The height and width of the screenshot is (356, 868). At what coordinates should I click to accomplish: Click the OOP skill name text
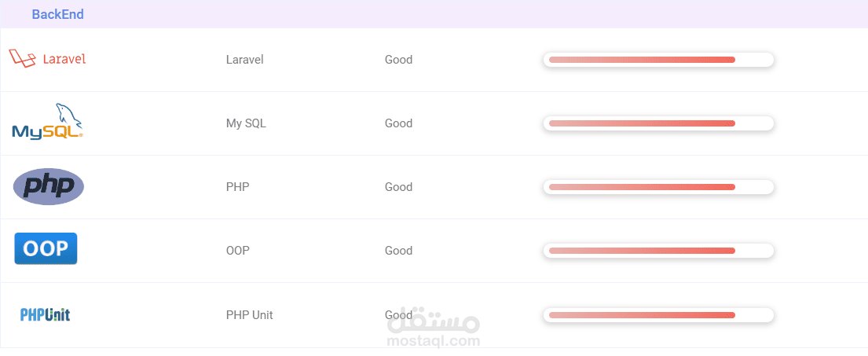[237, 251]
